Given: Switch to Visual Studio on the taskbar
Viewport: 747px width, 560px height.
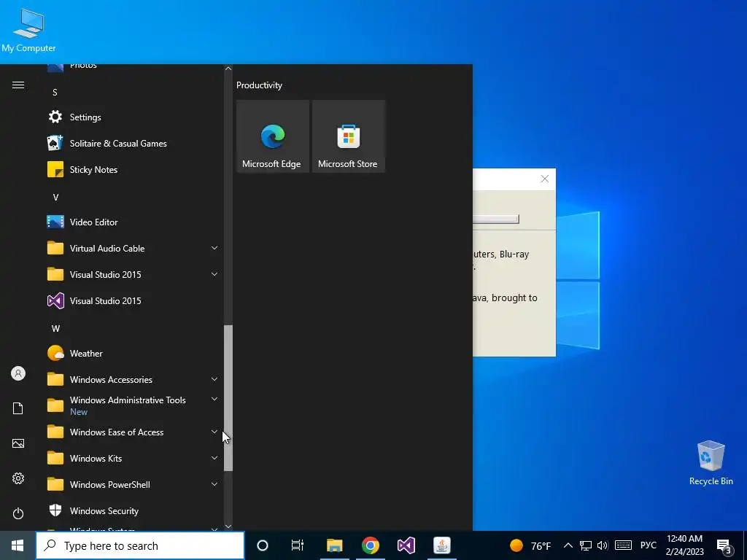Looking at the screenshot, I should coord(406,545).
